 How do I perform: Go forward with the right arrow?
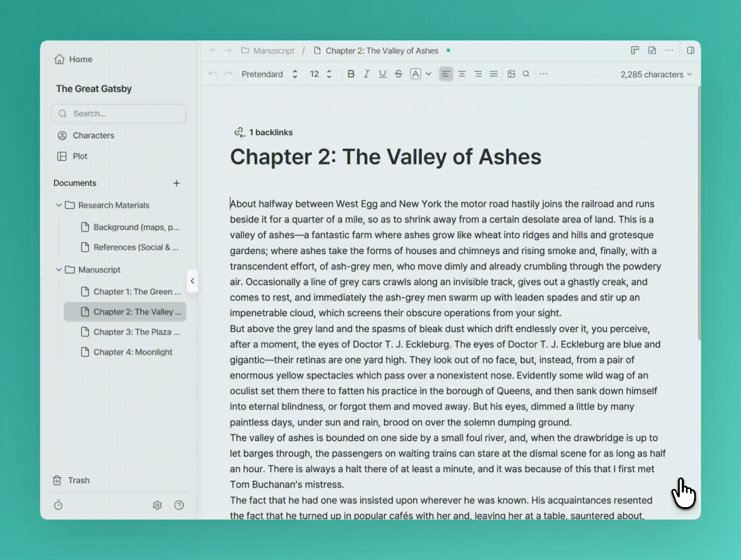[228, 50]
